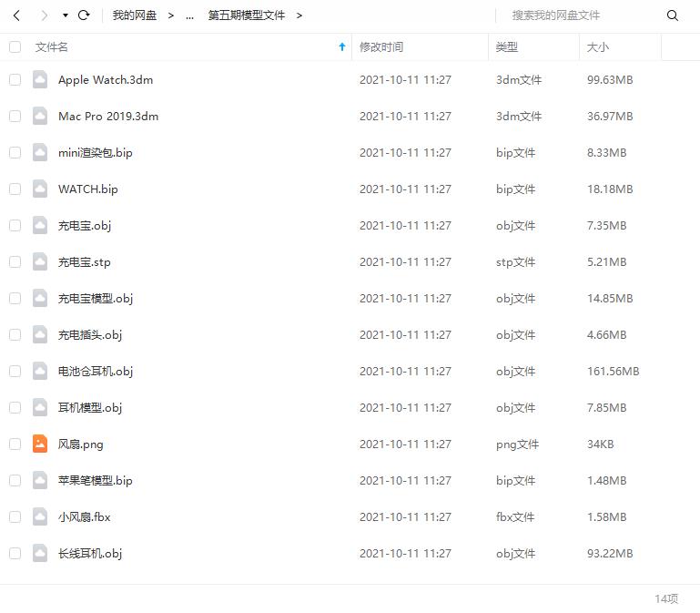Click the back navigation arrow
700x613 pixels.
[16, 15]
